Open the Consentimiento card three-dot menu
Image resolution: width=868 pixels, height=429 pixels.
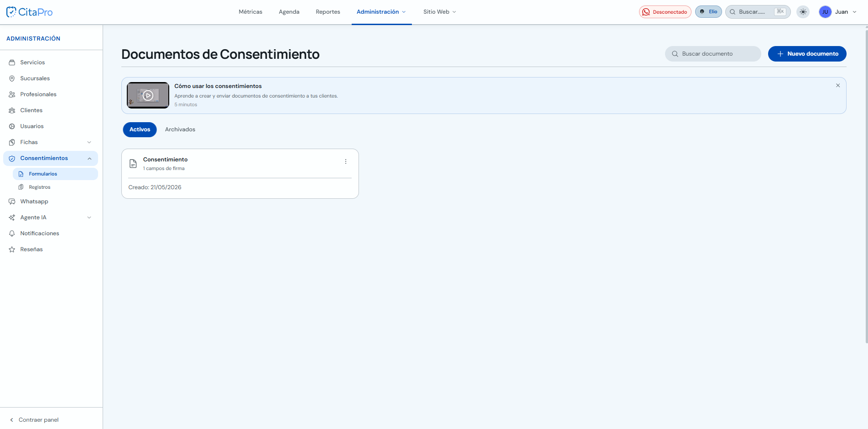[346, 161]
